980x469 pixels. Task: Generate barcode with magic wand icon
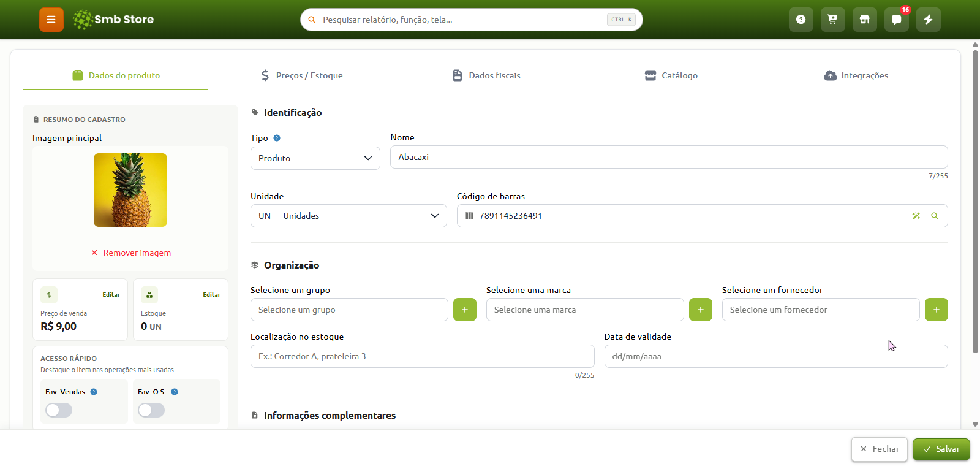pos(916,216)
